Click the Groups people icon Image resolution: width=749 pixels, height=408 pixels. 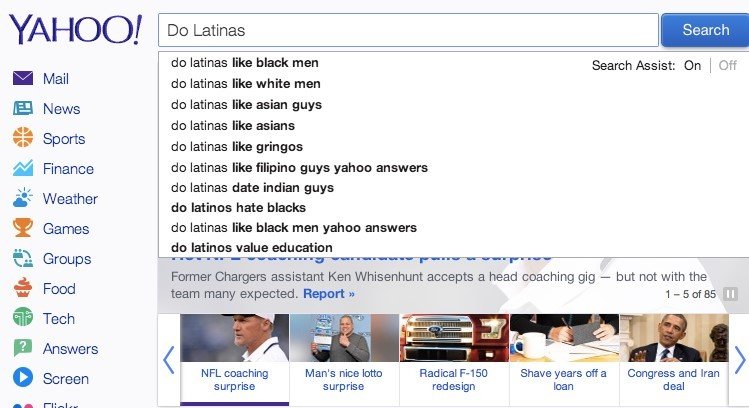tap(23, 258)
